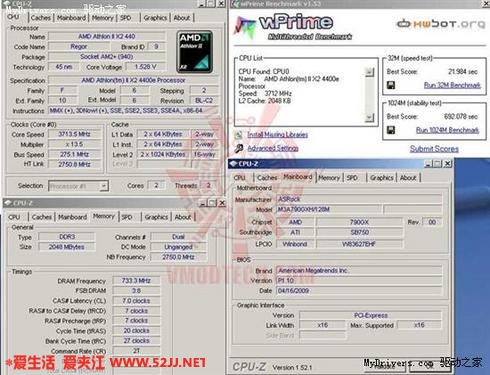Click the CPU List scroll down arrow

click(x=369, y=118)
